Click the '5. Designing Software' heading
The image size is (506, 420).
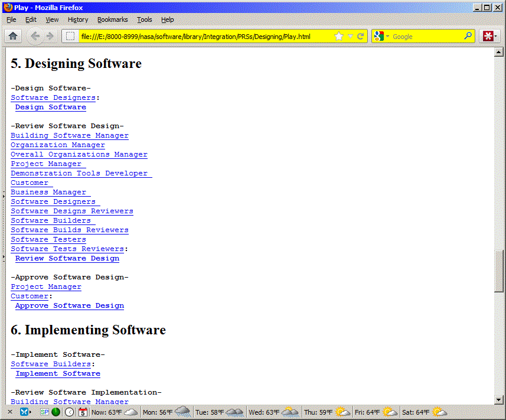pyautogui.click(x=76, y=63)
